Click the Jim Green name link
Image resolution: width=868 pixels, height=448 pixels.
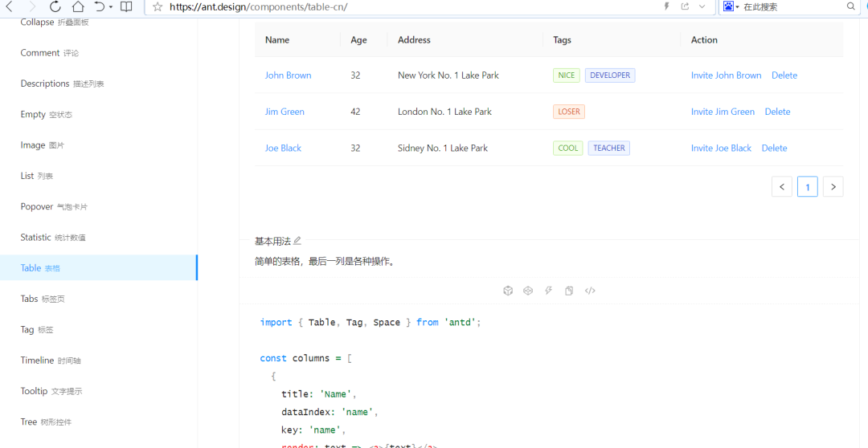click(x=285, y=112)
